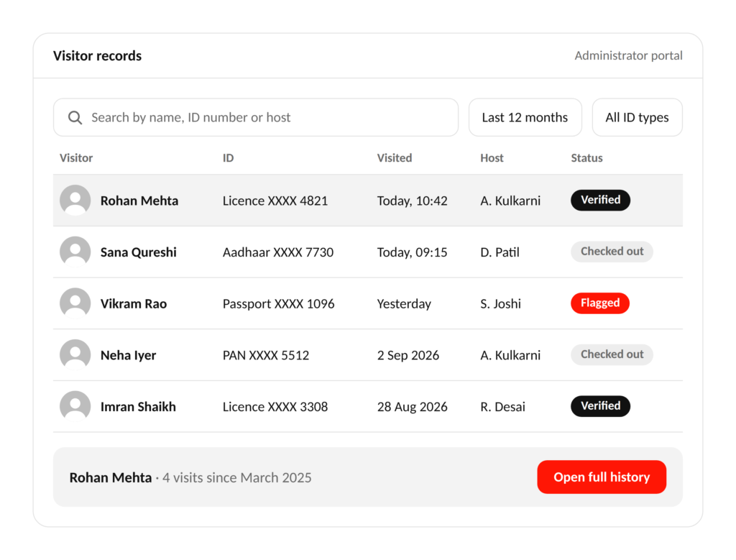
Task: Click visited time Today, 09:15
Action: (x=412, y=252)
